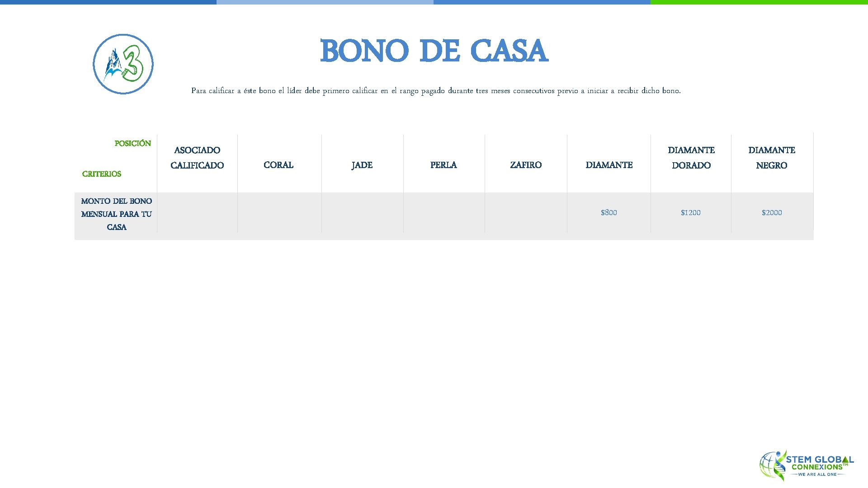868x488 pixels.
Task: Toggle CORAL column display on table
Action: [279, 165]
